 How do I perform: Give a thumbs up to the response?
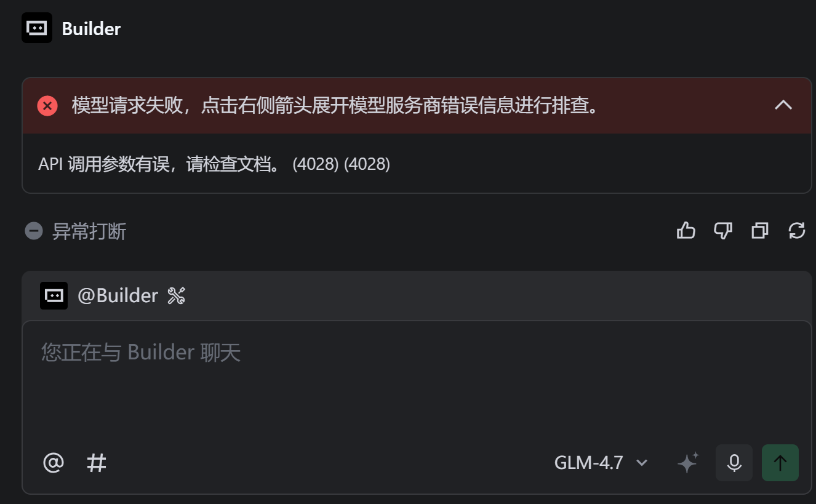point(686,231)
